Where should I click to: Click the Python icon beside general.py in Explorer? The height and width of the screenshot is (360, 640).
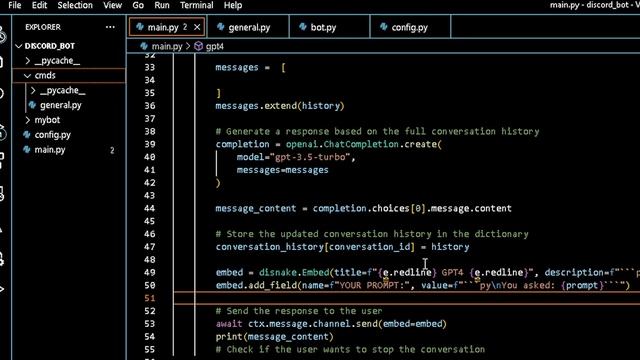click(33, 105)
